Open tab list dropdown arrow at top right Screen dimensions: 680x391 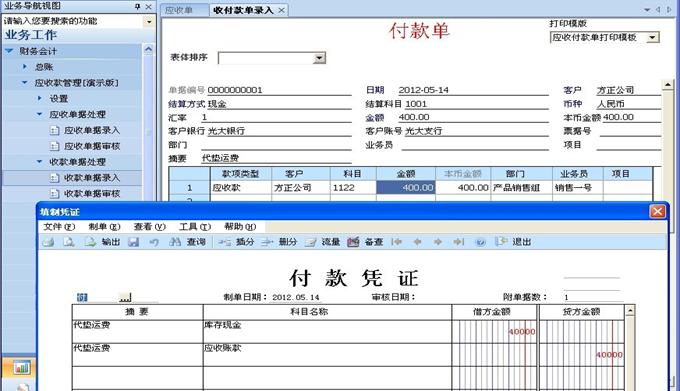pyautogui.click(x=647, y=10)
